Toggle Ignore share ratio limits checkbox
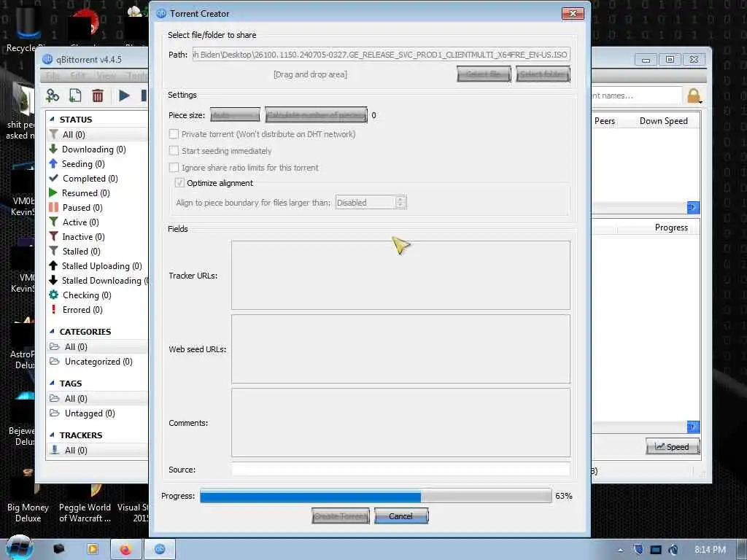 coord(174,168)
